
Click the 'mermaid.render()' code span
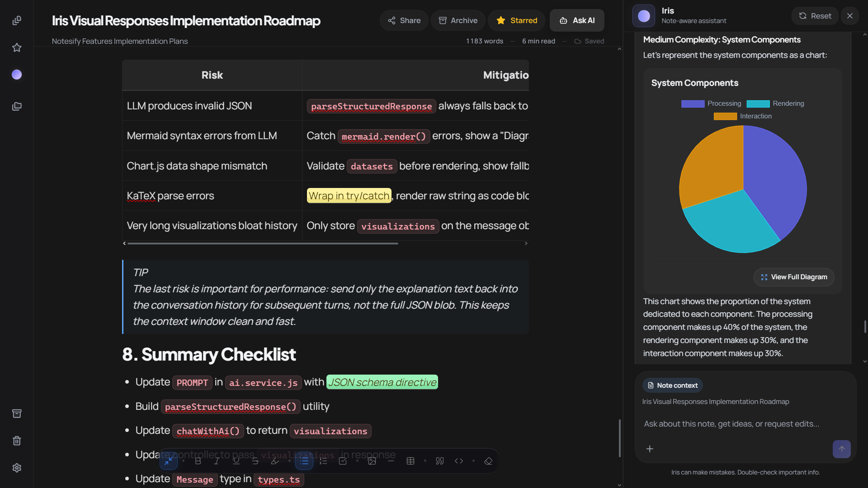coord(384,136)
